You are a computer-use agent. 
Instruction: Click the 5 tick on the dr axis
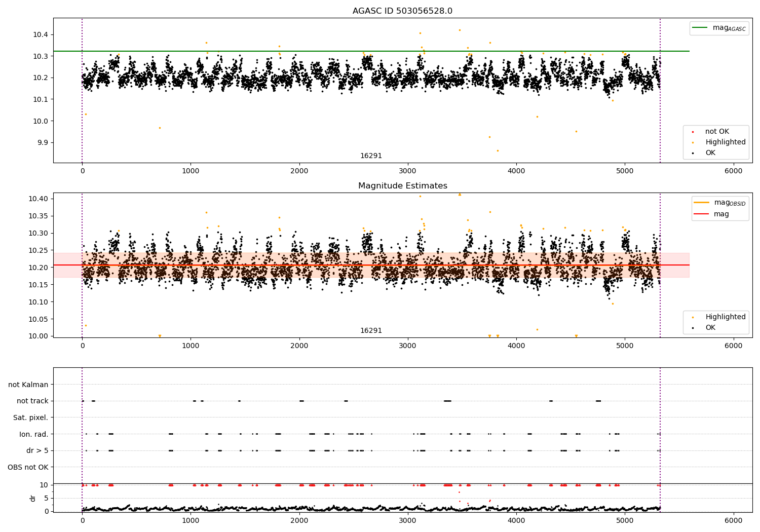coord(46,498)
